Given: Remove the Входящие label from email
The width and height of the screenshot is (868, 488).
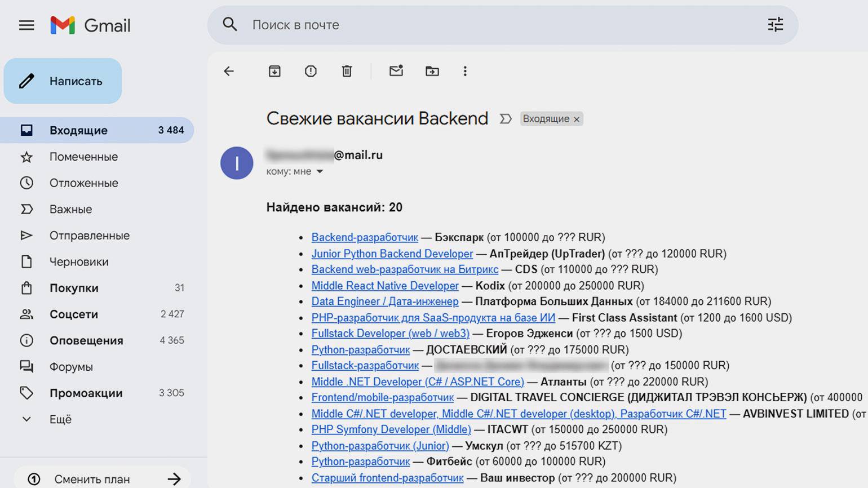Looking at the screenshot, I should point(577,119).
